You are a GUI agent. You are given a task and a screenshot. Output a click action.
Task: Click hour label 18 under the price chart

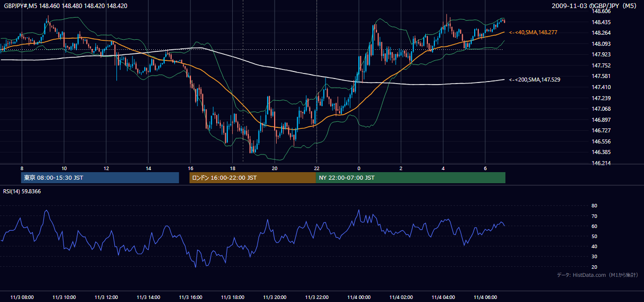[x=232, y=168]
